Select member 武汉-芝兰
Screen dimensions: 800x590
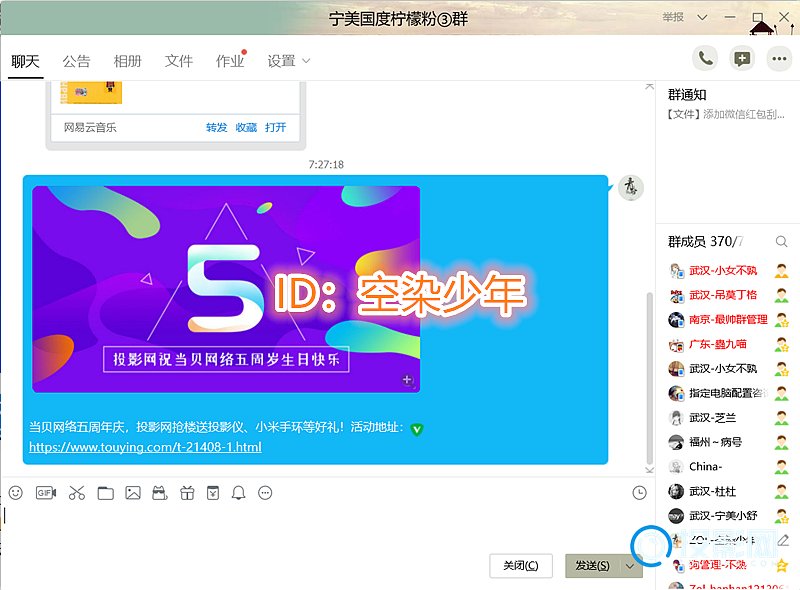point(729,417)
